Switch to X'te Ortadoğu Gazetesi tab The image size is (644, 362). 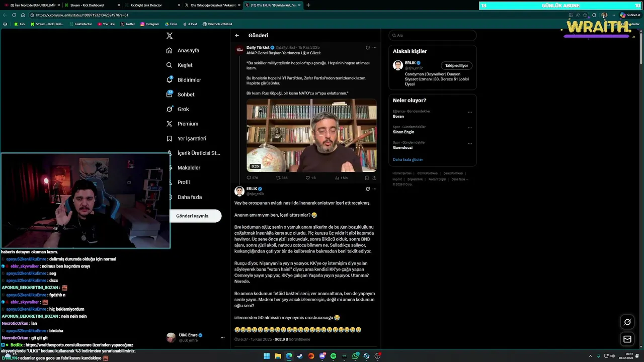coord(212,5)
